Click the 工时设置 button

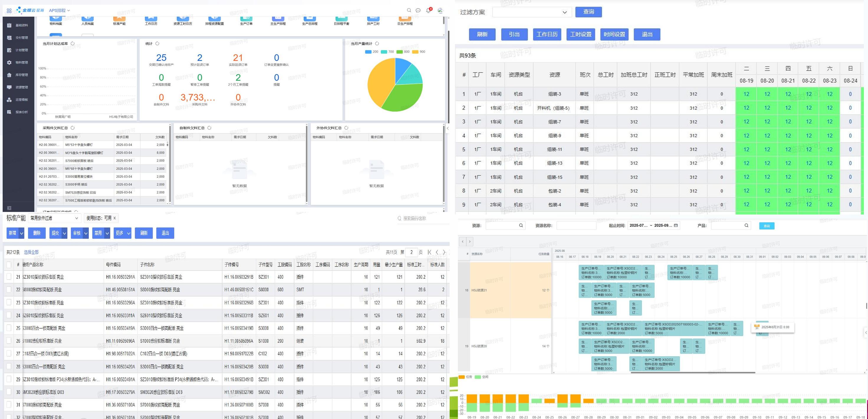tap(581, 34)
